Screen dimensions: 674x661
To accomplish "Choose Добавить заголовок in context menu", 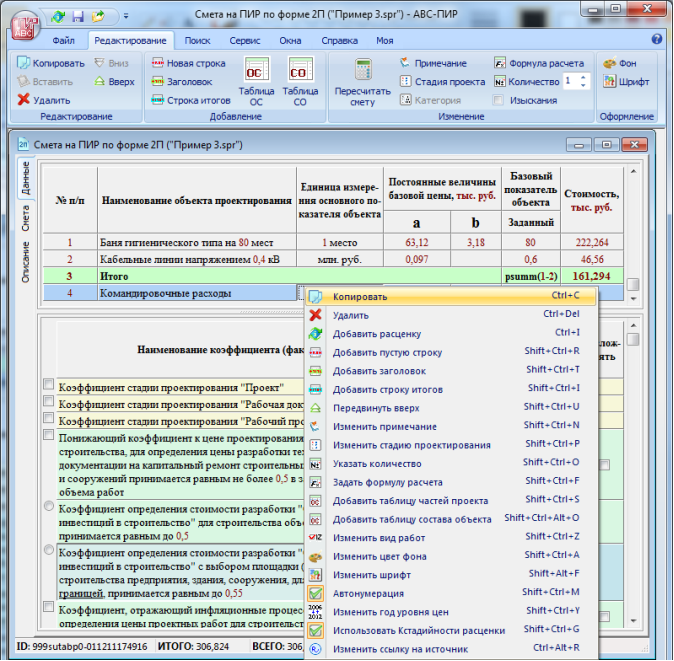I will pyautogui.click(x=451, y=370).
